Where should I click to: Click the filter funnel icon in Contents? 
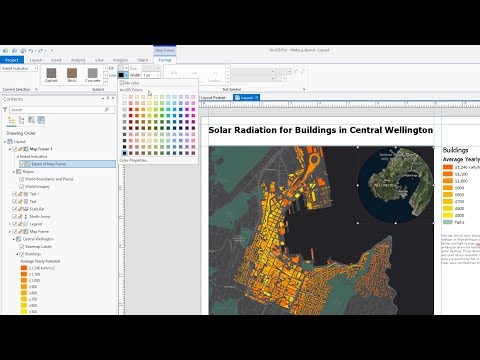tap(5, 109)
